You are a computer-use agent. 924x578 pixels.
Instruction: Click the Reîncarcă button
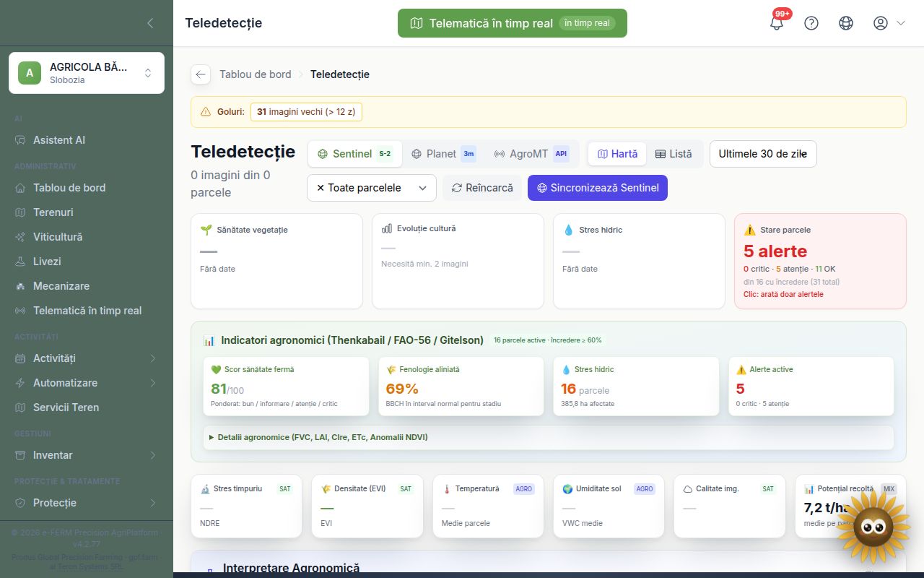(482, 188)
